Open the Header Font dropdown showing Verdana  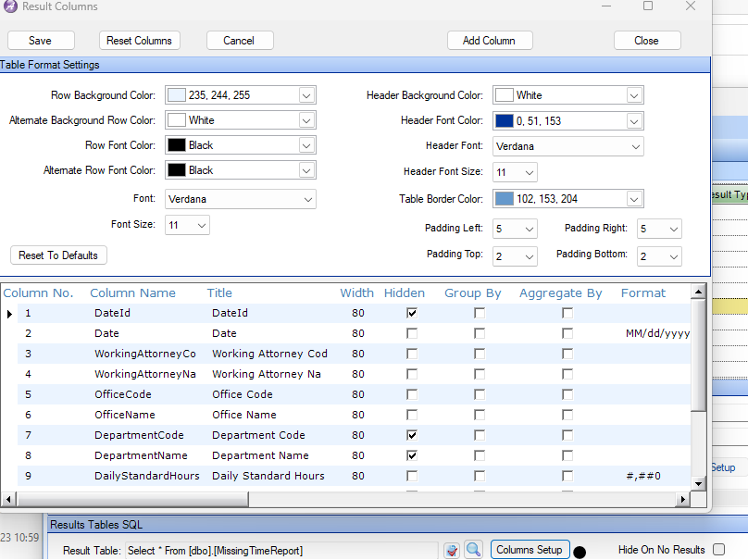(x=634, y=146)
